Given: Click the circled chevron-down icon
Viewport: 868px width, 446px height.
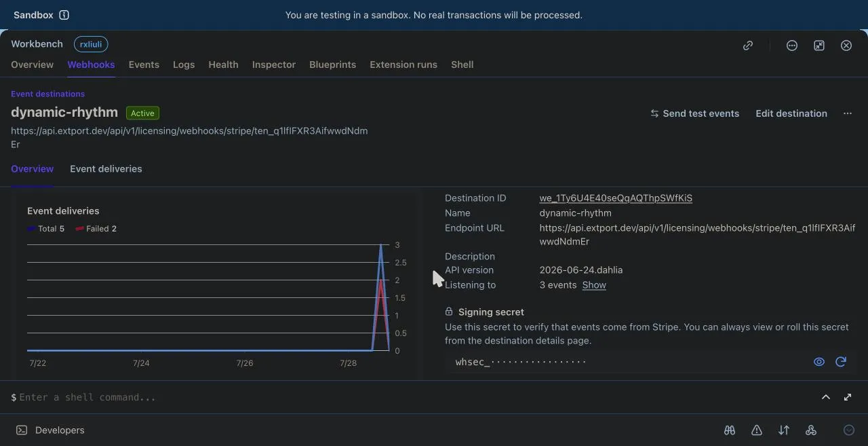Looking at the screenshot, I should tap(849, 430).
